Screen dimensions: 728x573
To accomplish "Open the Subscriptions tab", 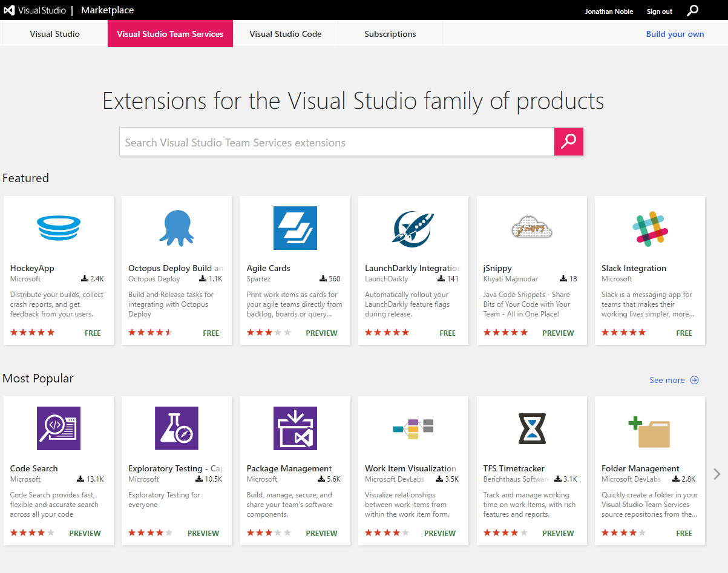I will click(x=390, y=34).
